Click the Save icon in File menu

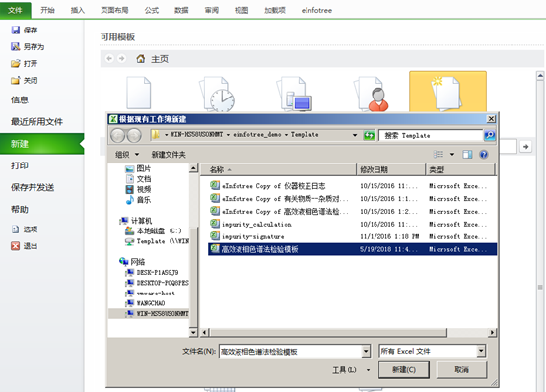(x=16, y=30)
